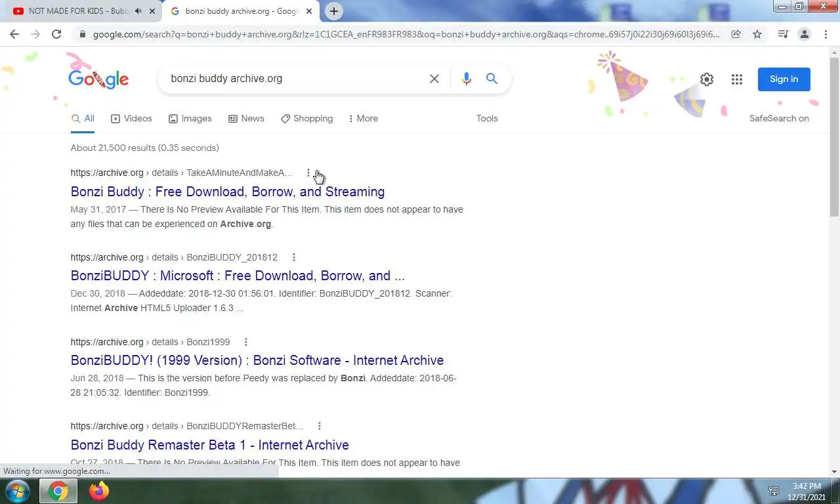The width and height of the screenshot is (840, 504).
Task: Click the page vertical scrollbar thumb
Action: (835, 136)
